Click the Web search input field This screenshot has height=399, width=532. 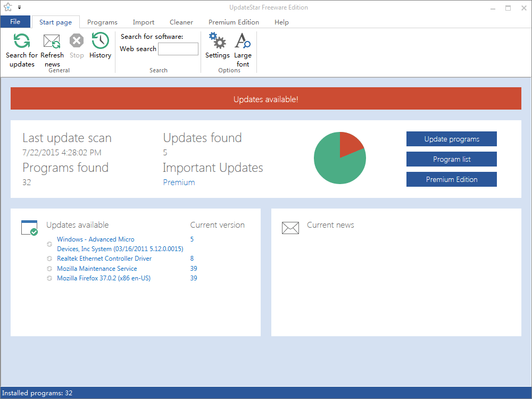click(178, 49)
